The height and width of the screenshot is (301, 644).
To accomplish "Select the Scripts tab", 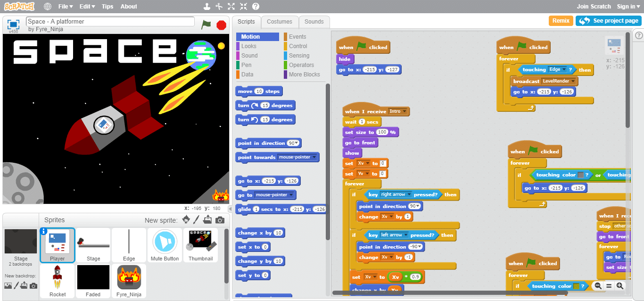I will (246, 22).
